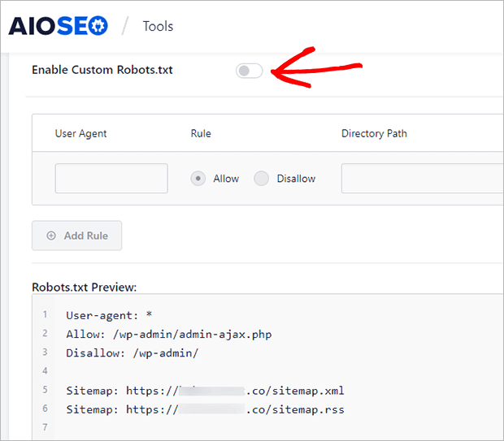Enable the Custom Robots.txt toggle switch
Viewport: 504px width, 441px height.
[x=250, y=71]
